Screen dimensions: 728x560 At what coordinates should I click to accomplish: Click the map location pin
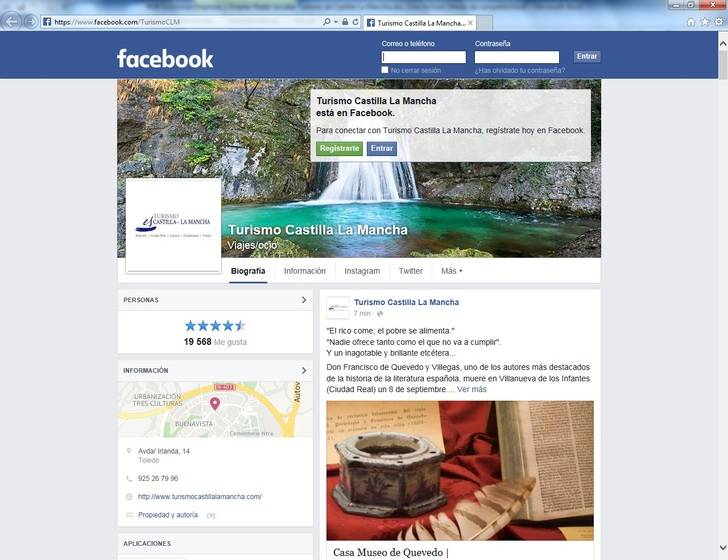point(214,403)
